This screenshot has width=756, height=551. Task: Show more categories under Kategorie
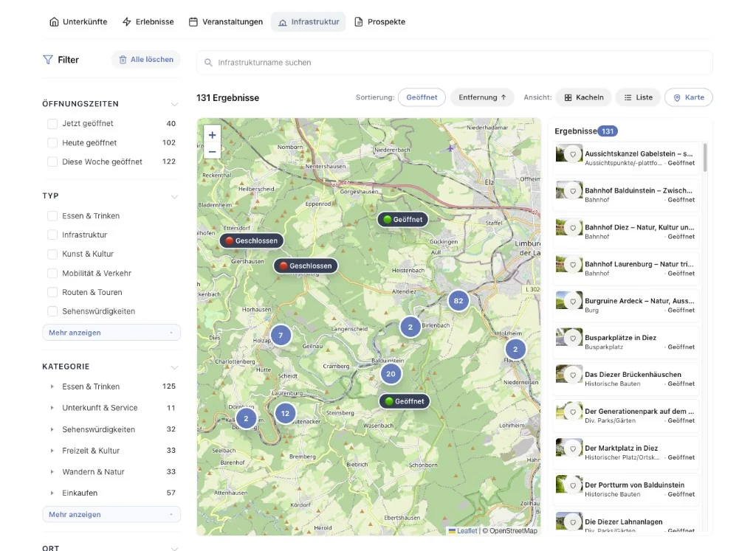click(x=111, y=514)
